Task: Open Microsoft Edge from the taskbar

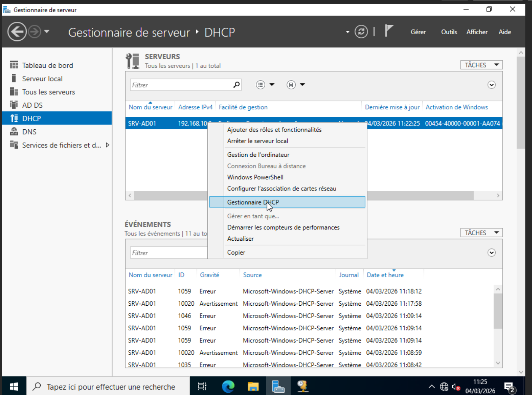Action: click(228, 386)
